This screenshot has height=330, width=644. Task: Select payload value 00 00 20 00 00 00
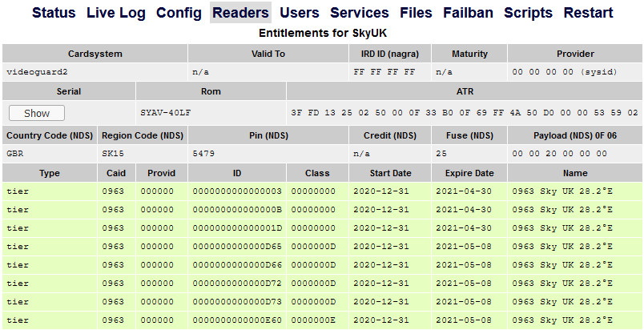pyautogui.click(x=559, y=154)
